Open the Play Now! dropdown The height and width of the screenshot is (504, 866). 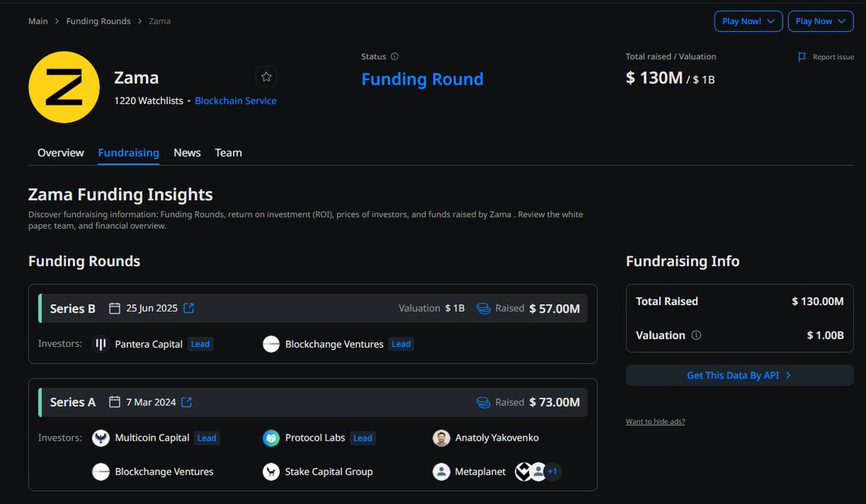(748, 21)
